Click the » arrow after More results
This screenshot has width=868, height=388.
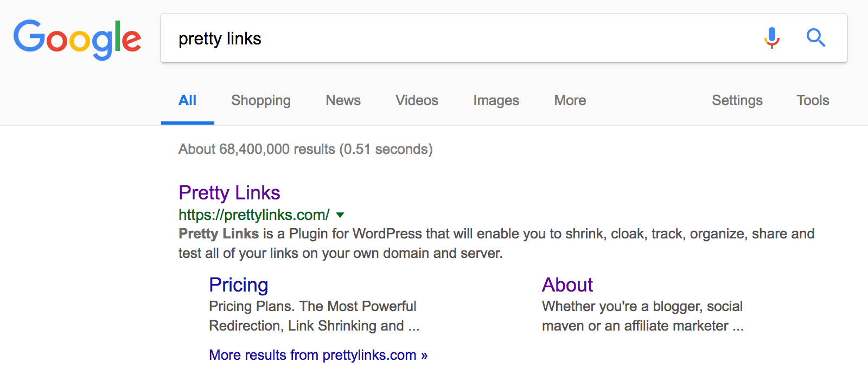424,355
